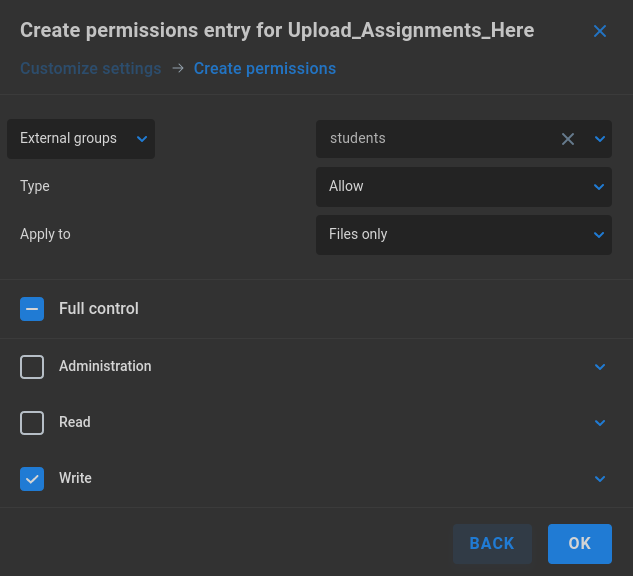This screenshot has width=633, height=576.
Task: Open the students group dropdown arrow
Action: [x=599, y=139]
